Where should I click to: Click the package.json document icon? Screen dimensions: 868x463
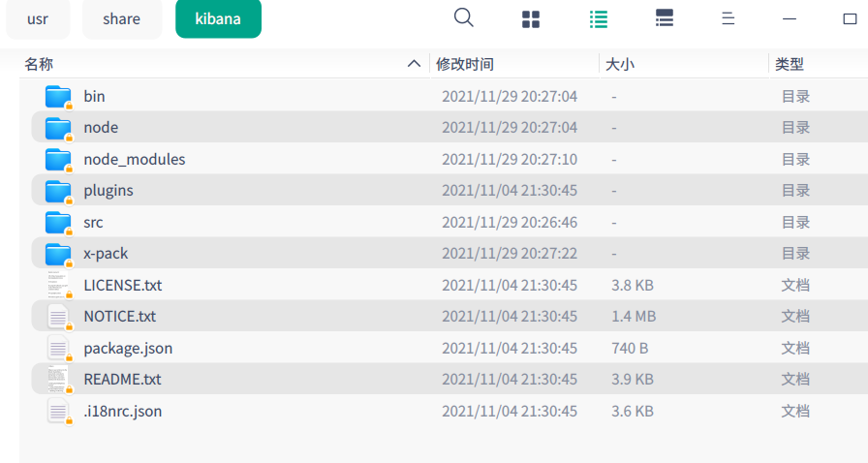point(59,349)
